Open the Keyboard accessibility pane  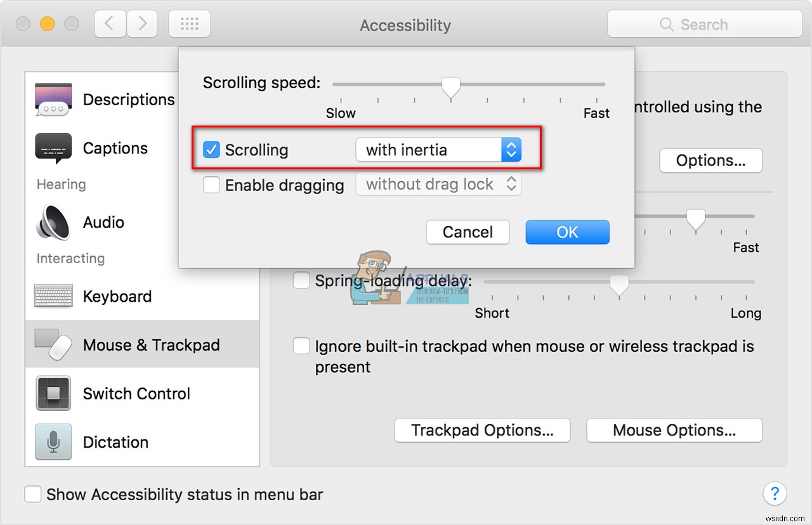pos(53,295)
